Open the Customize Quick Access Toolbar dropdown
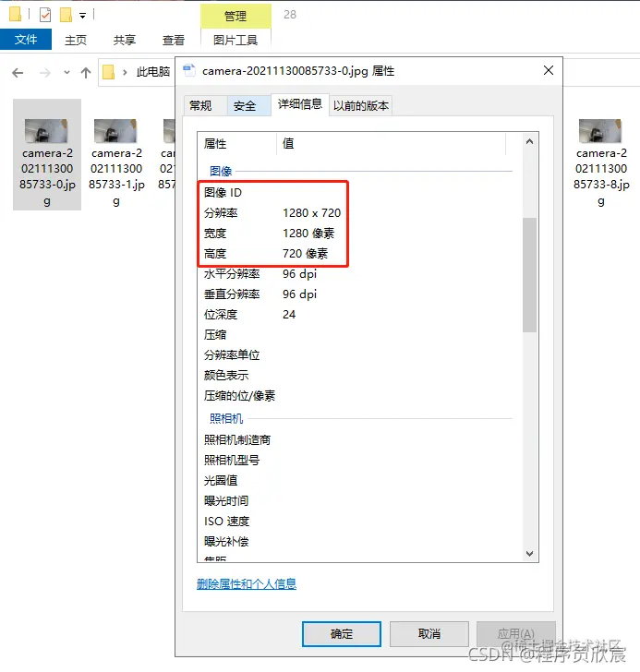Image resolution: width=640 pixels, height=672 pixels. pyautogui.click(x=83, y=16)
